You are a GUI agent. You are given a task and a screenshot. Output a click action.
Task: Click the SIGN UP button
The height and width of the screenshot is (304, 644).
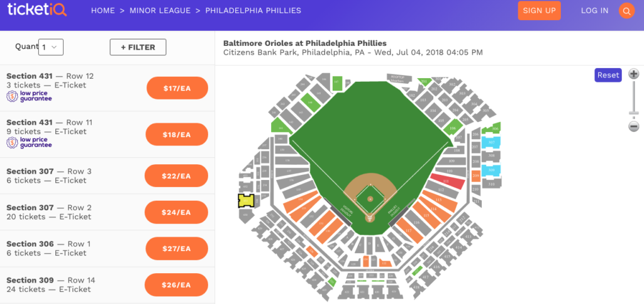tap(539, 11)
